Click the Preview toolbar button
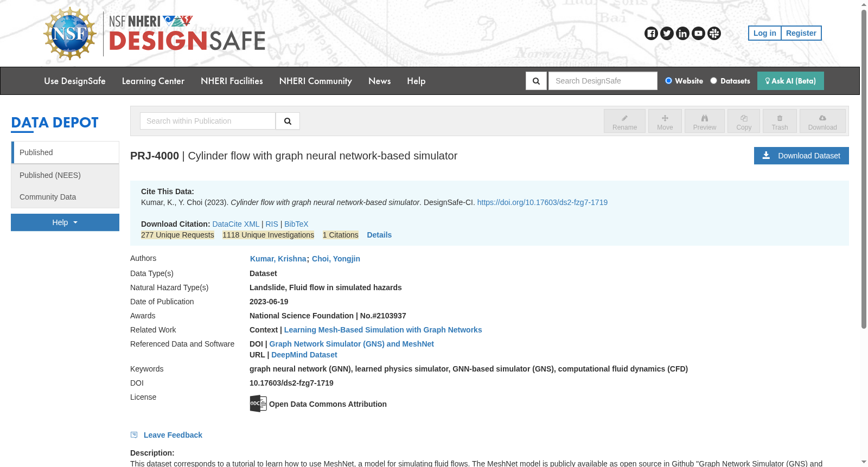Viewport: 868px width, 467px height. point(704,121)
